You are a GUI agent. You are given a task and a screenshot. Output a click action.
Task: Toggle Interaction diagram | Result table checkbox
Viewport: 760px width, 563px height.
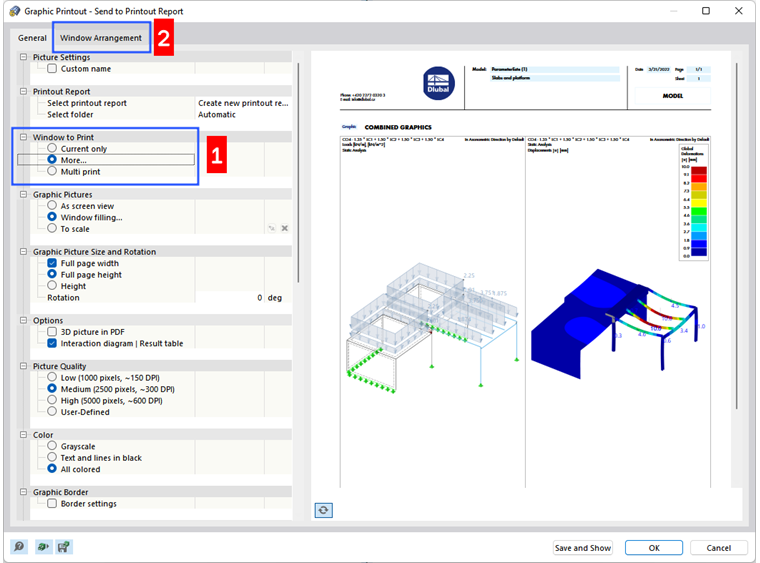[52, 343]
